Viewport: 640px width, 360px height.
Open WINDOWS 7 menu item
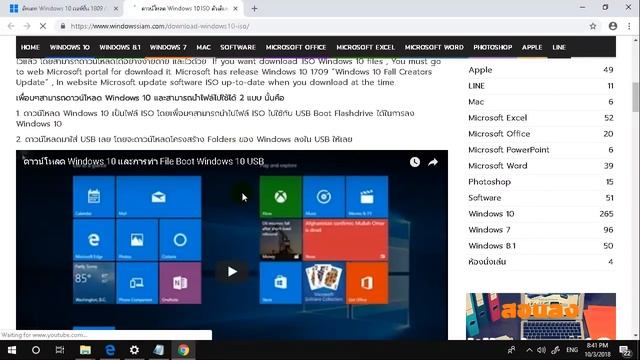click(x=168, y=47)
